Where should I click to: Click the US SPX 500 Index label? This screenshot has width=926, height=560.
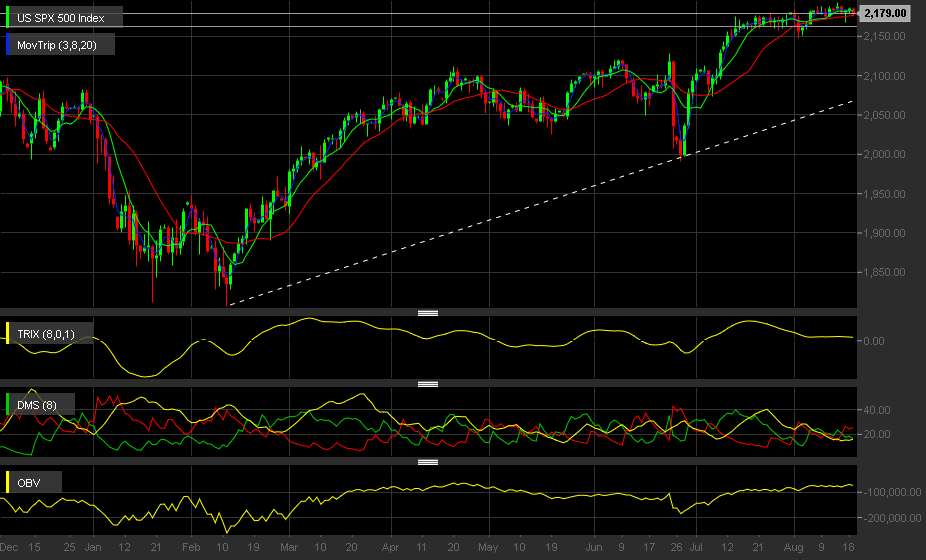click(x=61, y=18)
